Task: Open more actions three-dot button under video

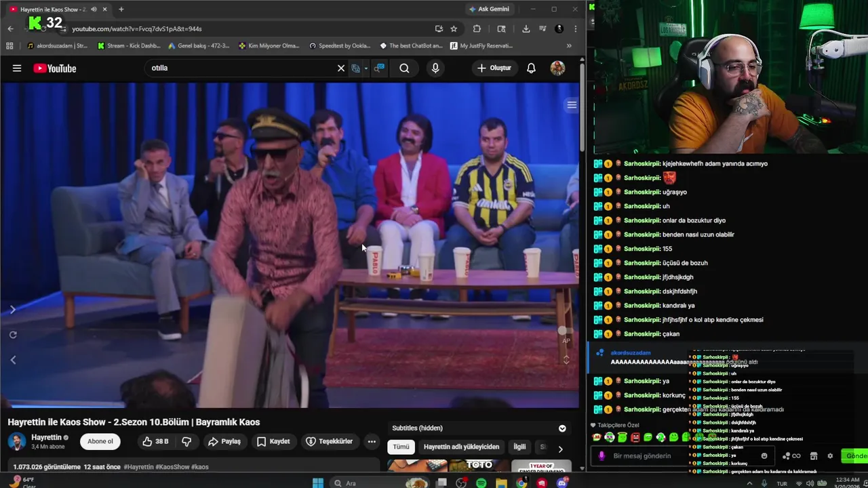Action: tap(372, 441)
